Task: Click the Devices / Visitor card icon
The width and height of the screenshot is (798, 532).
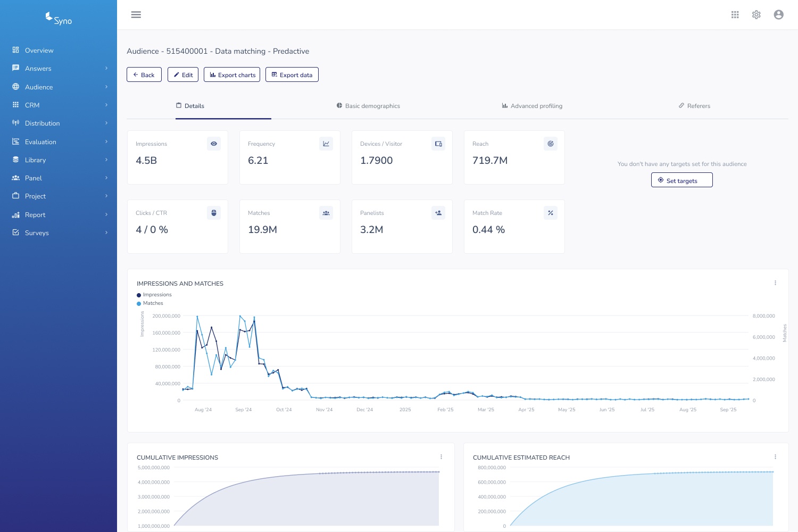Action: 438,144
